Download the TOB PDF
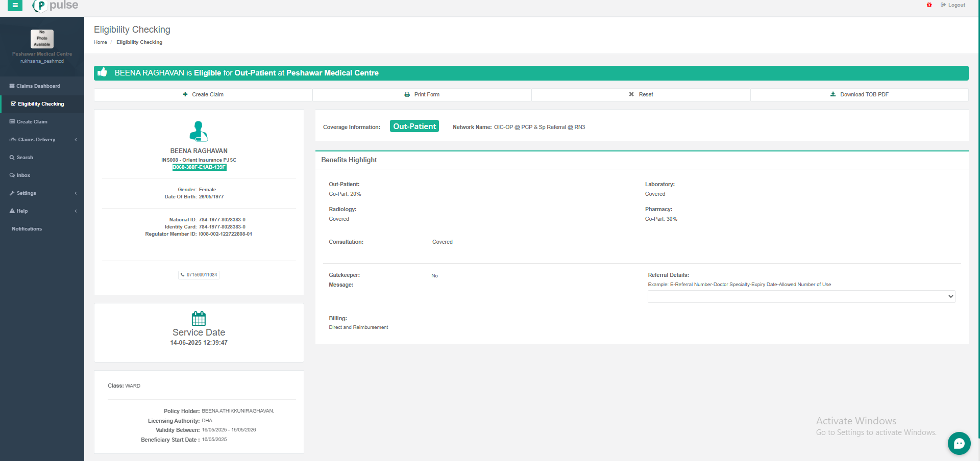The image size is (980, 461). tap(859, 94)
